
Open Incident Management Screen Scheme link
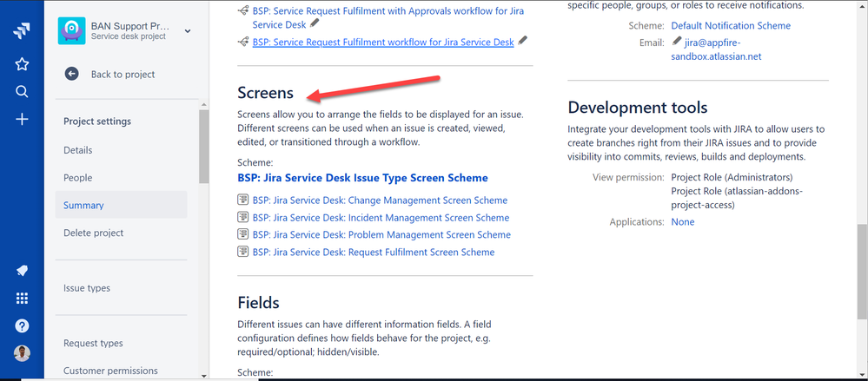coord(381,217)
